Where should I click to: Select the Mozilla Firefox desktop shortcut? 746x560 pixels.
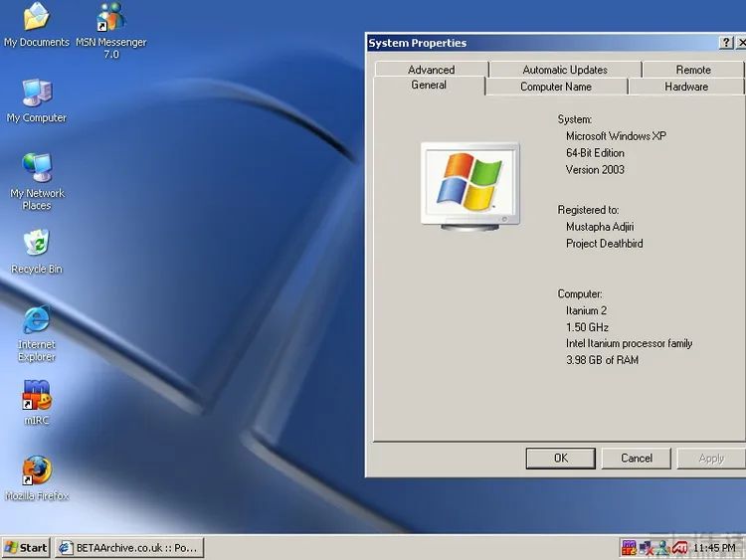[x=36, y=470]
